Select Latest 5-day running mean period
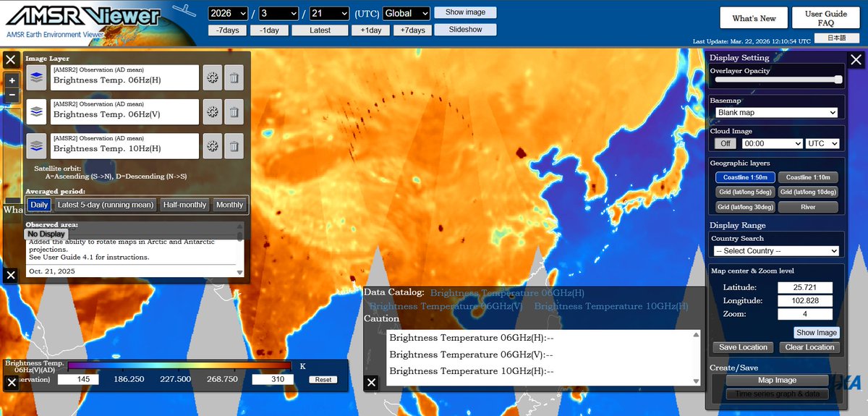 coord(106,205)
